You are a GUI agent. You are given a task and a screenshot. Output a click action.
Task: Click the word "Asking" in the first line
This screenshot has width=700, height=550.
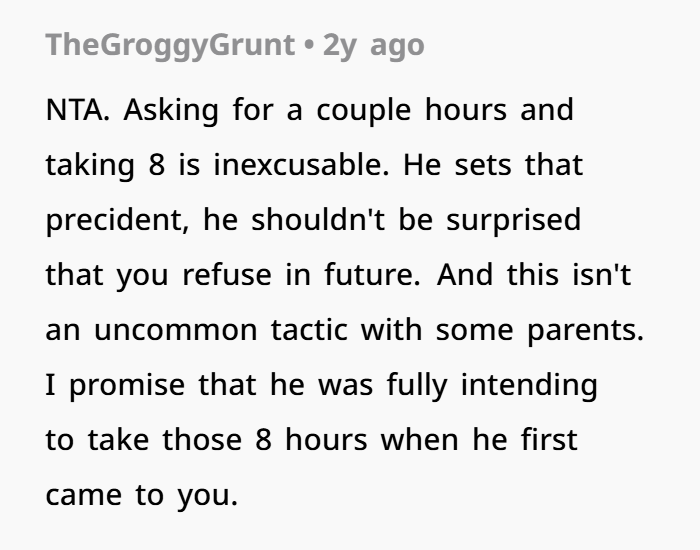(171, 111)
